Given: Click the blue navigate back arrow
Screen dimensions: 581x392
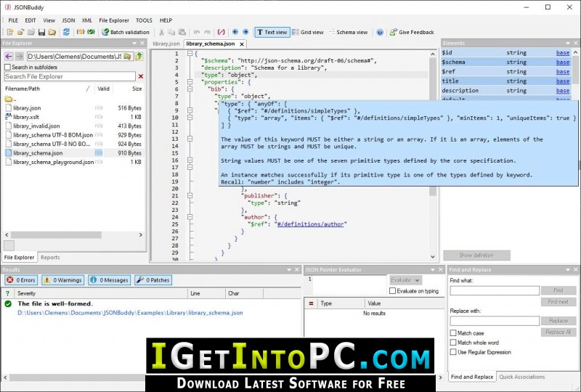Looking at the screenshot, I should coord(235,32).
